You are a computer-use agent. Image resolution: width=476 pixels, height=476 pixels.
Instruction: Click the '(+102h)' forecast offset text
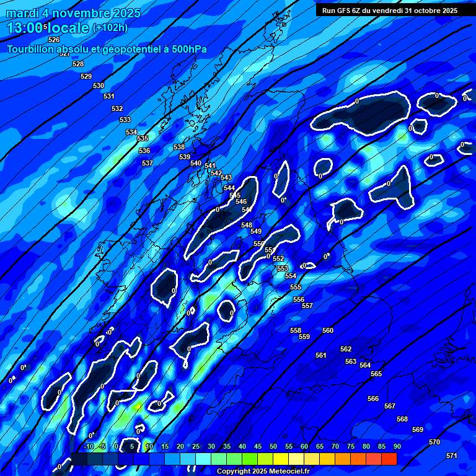[110, 28]
